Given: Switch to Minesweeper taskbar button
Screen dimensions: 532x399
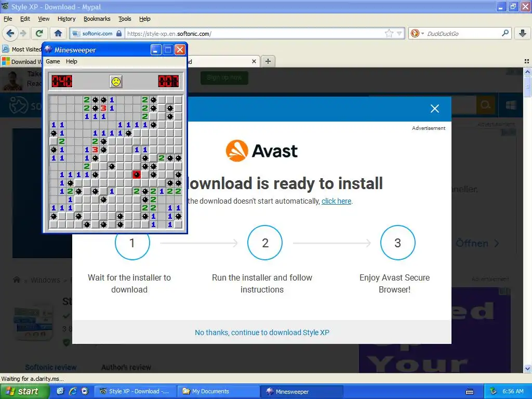Looking at the screenshot, I should tap(302, 391).
